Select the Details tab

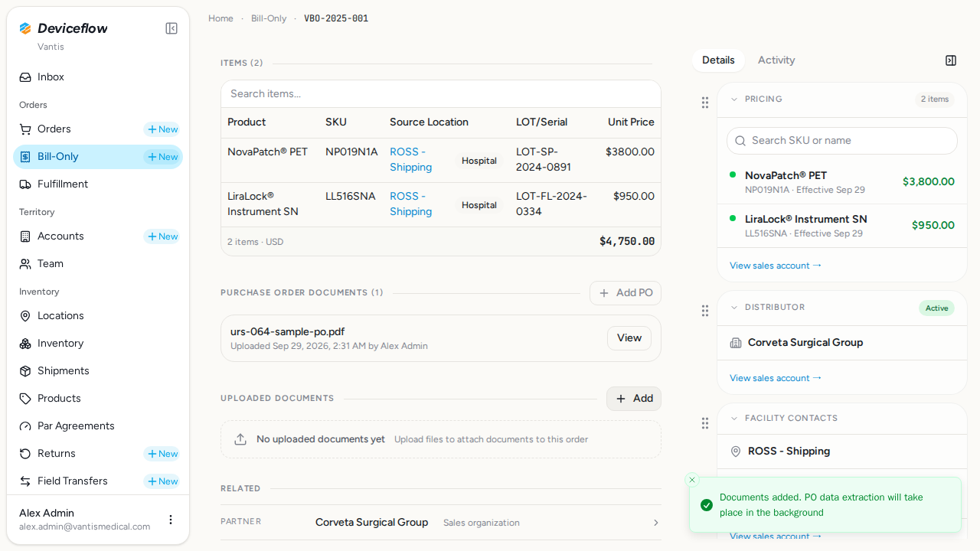click(718, 60)
